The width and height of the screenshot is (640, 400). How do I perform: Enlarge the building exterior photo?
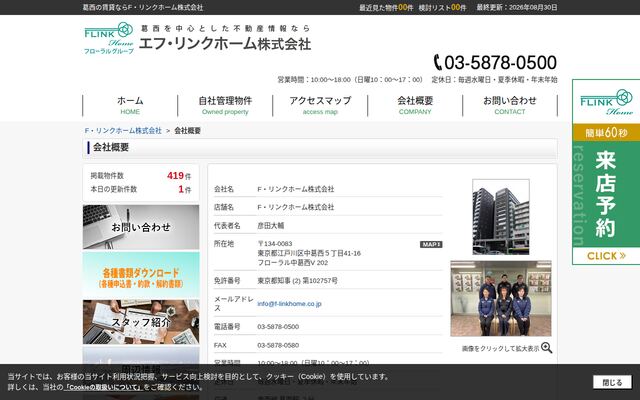click(x=501, y=217)
